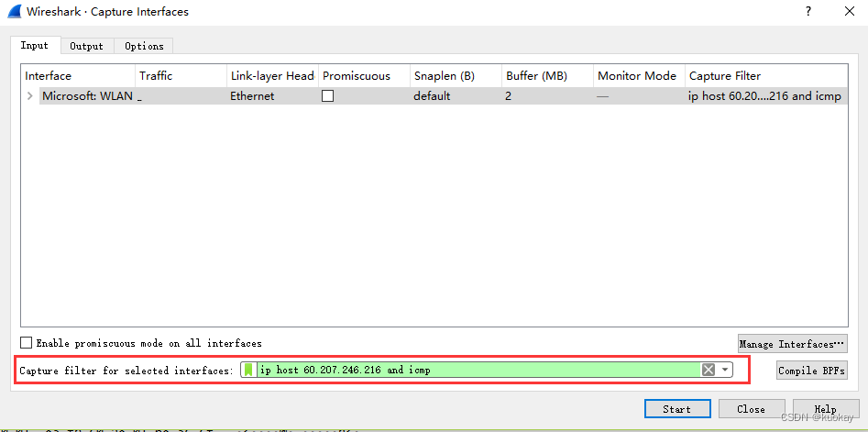
Task: Open the capture filter history dropdown arrow
Action: point(725,370)
